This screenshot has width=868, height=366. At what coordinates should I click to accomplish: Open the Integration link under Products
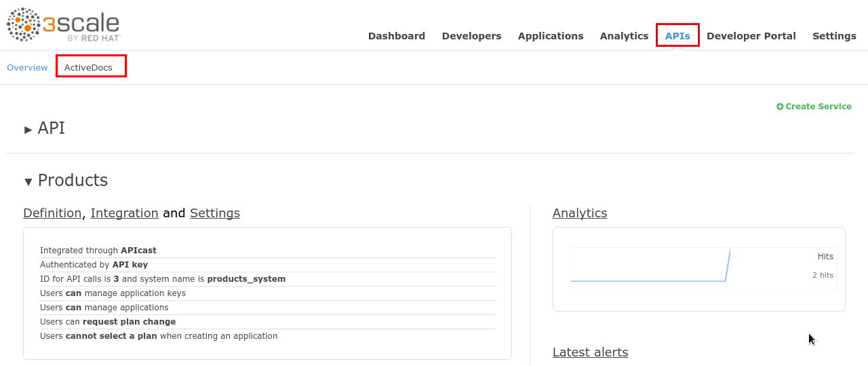(124, 213)
